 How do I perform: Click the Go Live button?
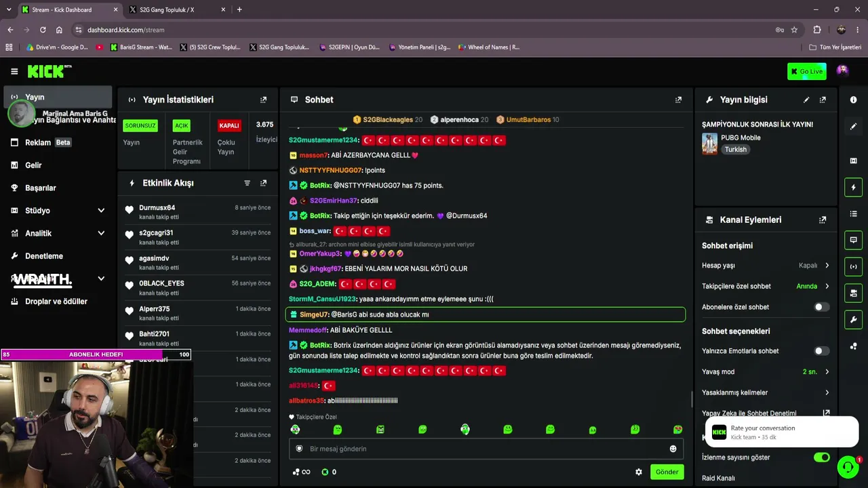pyautogui.click(x=807, y=71)
